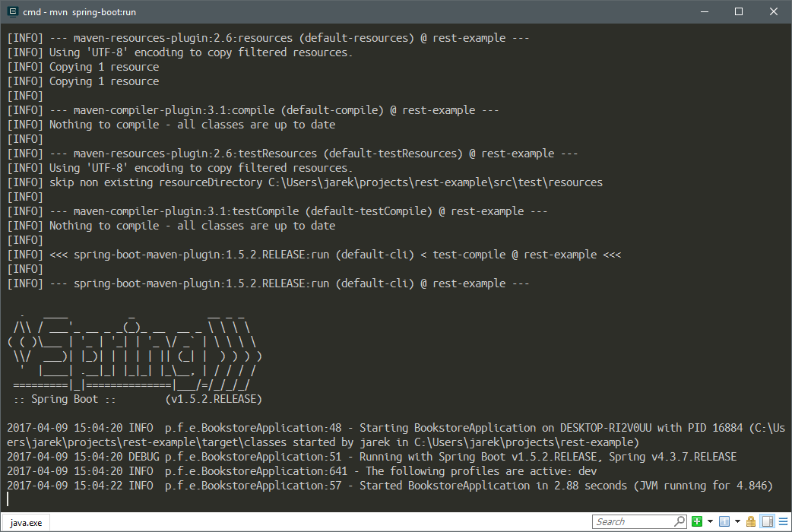The image size is (792, 532).
Task: Click 'The following profiles are active: dev' line
Action: (x=302, y=471)
